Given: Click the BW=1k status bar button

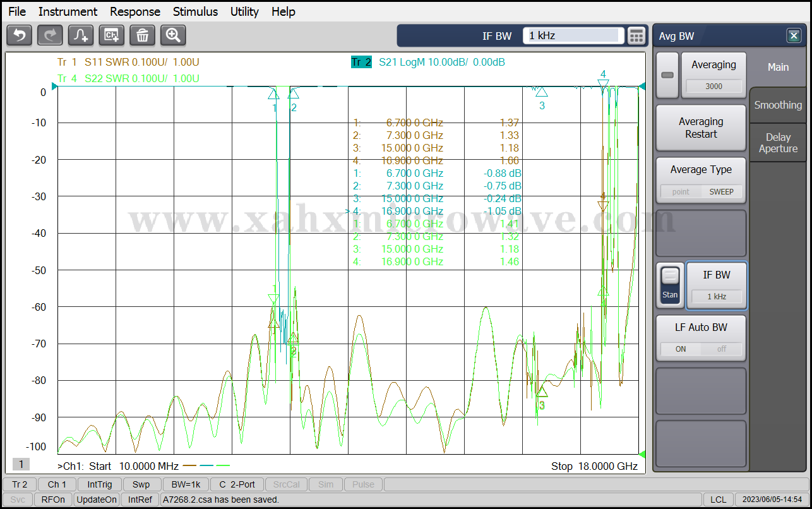Looking at the screenshot, I should tap(186, 484).
